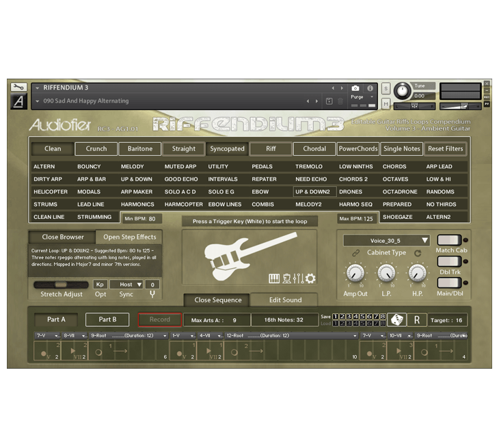
Task: Select the SHOEGAZE loop category
Action: click(x=397, y=217)
